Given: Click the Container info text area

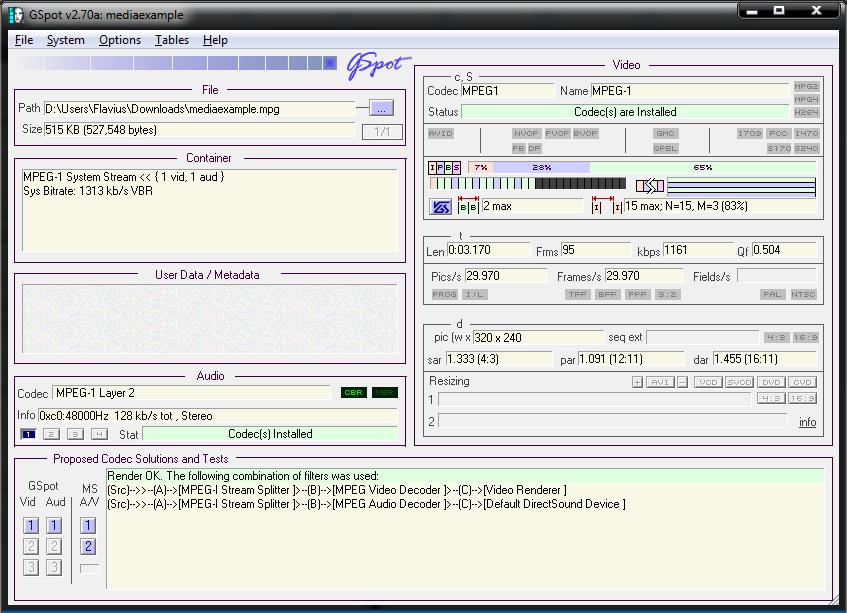Looking at the screenshot, I should click(x=210, y=210).
